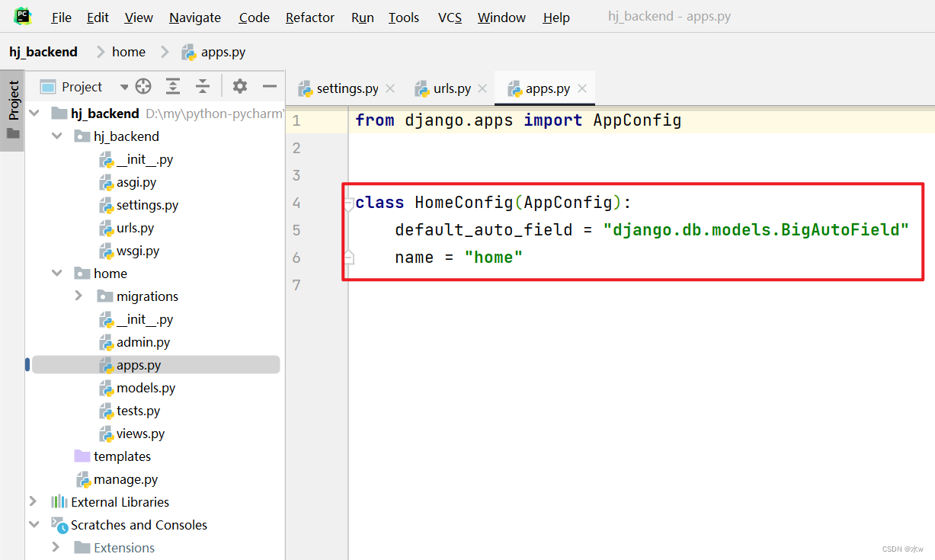Open the Help menu

556,18
